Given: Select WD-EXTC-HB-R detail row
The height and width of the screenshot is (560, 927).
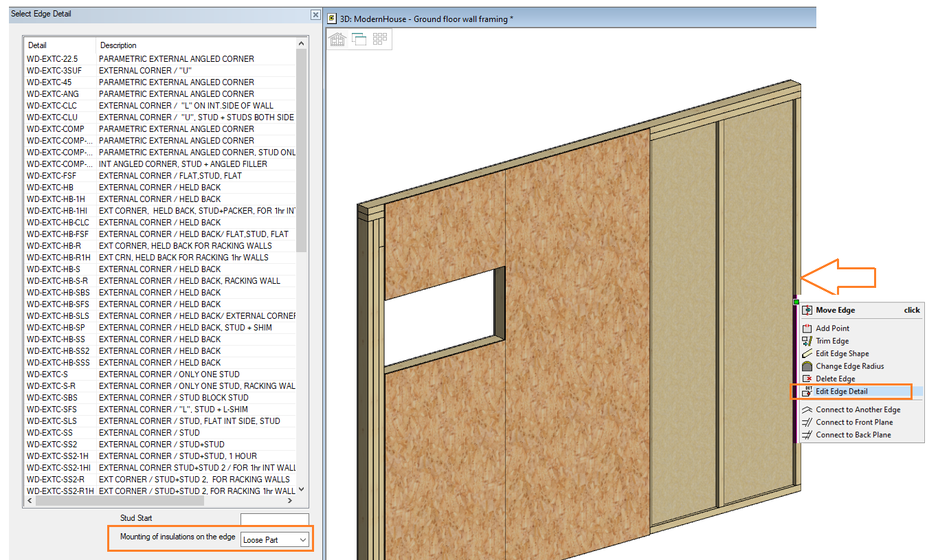Looking at the screenshot, I should point(54,246).
